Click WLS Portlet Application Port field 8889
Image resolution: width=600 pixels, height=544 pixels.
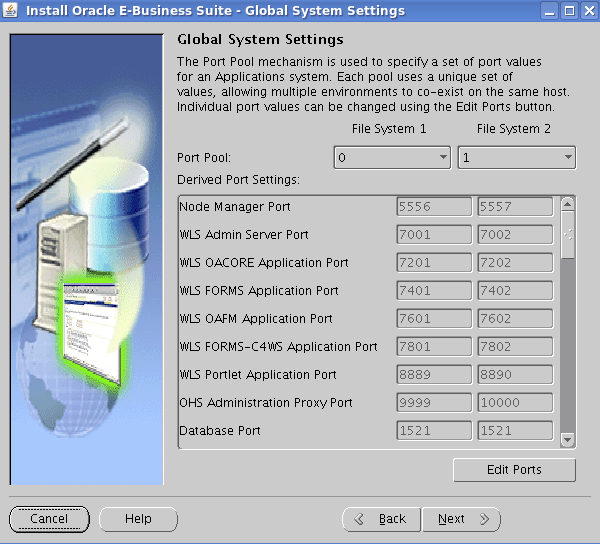click(434, 375)
